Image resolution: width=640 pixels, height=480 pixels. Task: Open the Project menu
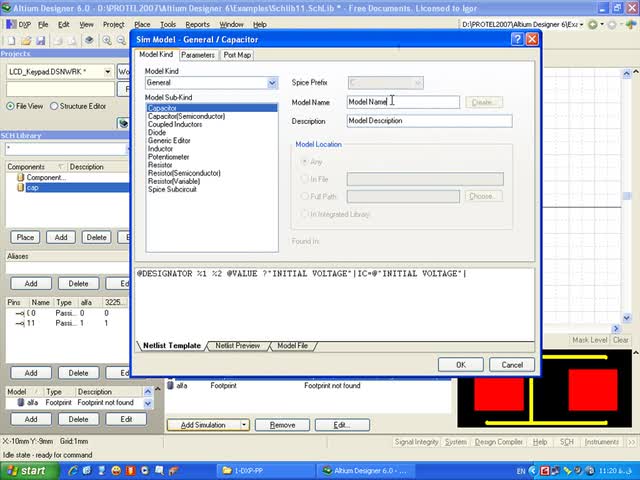(113, 24)
